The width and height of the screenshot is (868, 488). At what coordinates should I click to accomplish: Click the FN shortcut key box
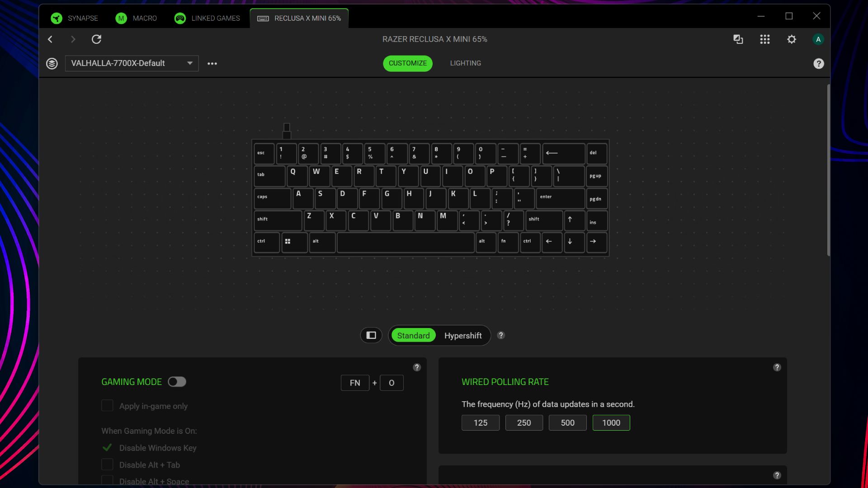(355, 383)
